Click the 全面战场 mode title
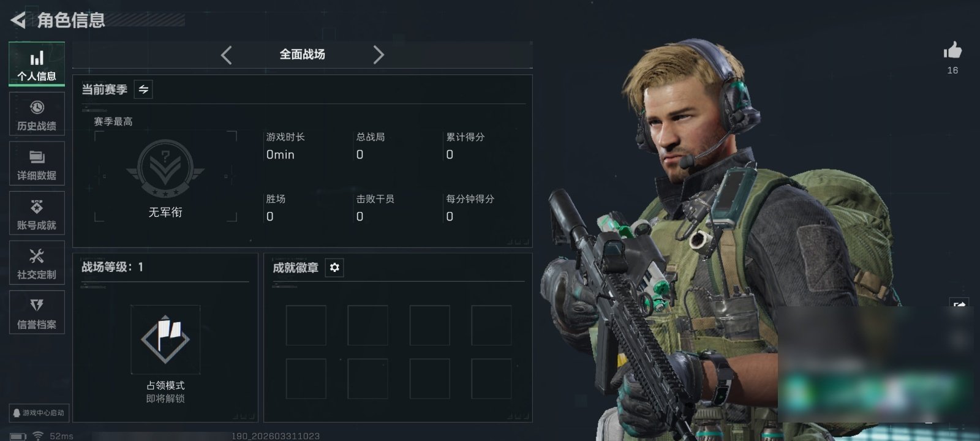980x441 pixels. [x=302, y=55]
